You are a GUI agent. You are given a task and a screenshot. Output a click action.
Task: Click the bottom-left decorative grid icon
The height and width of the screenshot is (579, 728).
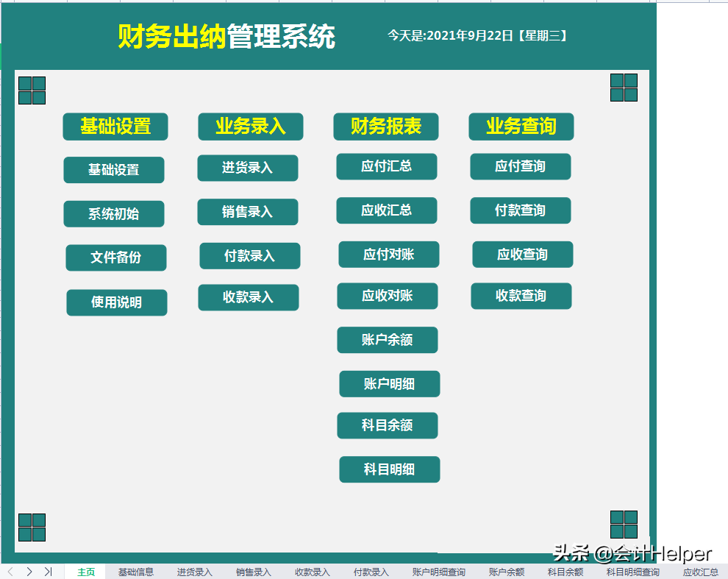click(x=32, y=526)
